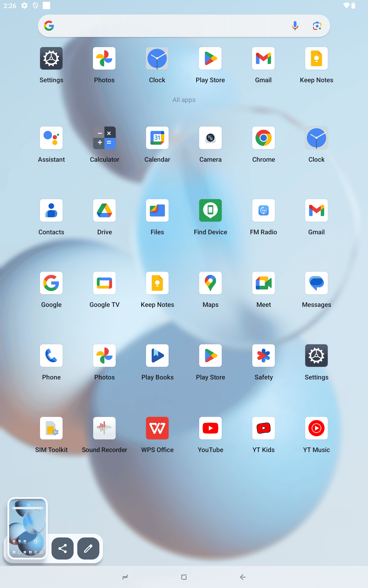The height and width of the screenshot is (588, 368).
Task: Open the screenshot preview thumbnail
Action: 28,528
